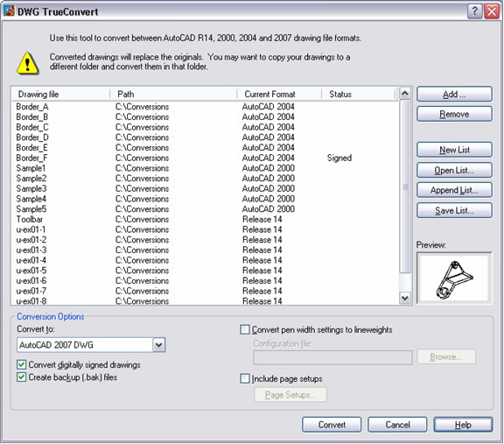504x444 pixels.
Task: Select the u-ex01-4 drawing row
Action: click(206, 260)
